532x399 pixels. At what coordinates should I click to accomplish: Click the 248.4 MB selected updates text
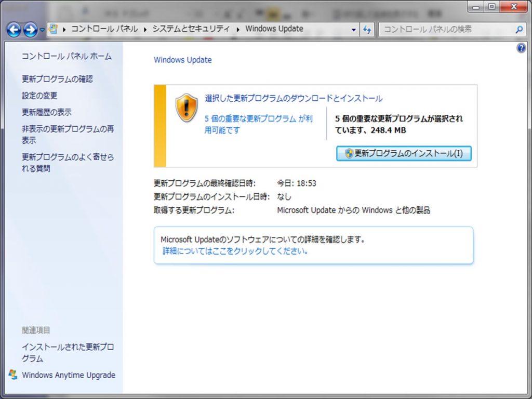388,130
